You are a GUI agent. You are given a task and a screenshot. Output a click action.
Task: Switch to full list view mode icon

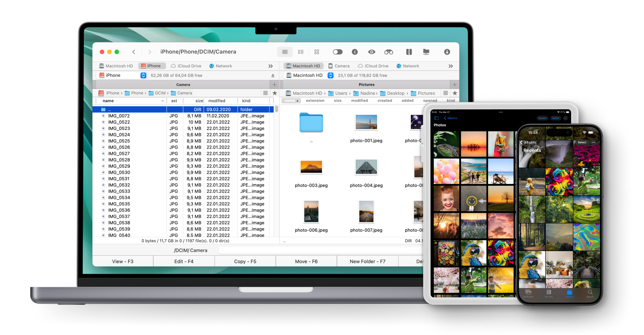point(285,52)
